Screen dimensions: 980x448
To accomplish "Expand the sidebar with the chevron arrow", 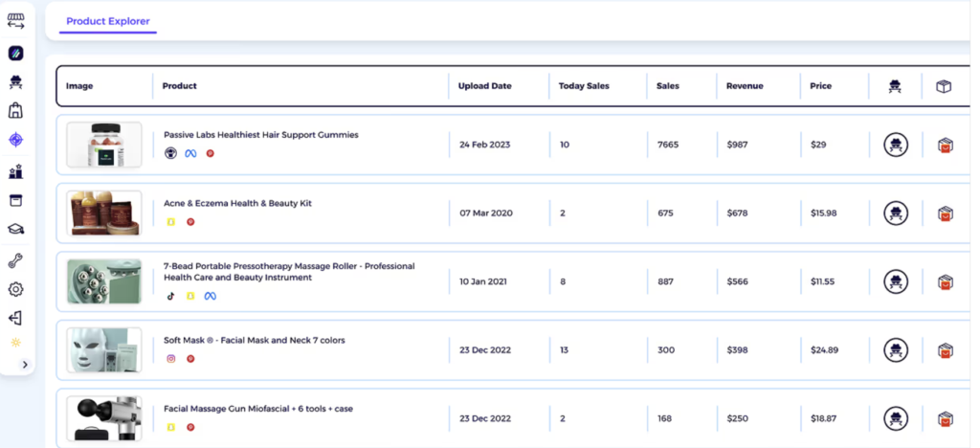I will (25, 365).
